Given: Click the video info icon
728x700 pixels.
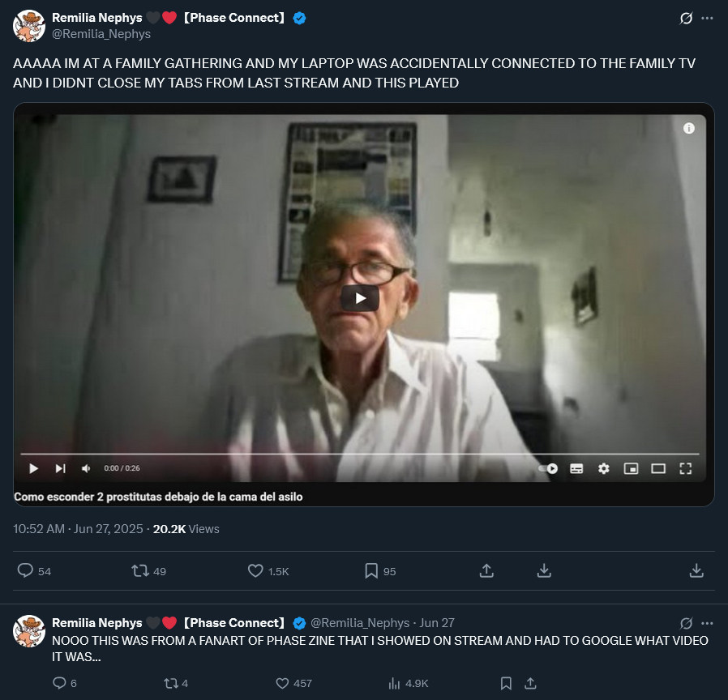Looking at the screenshot, I should coord(688,128).
